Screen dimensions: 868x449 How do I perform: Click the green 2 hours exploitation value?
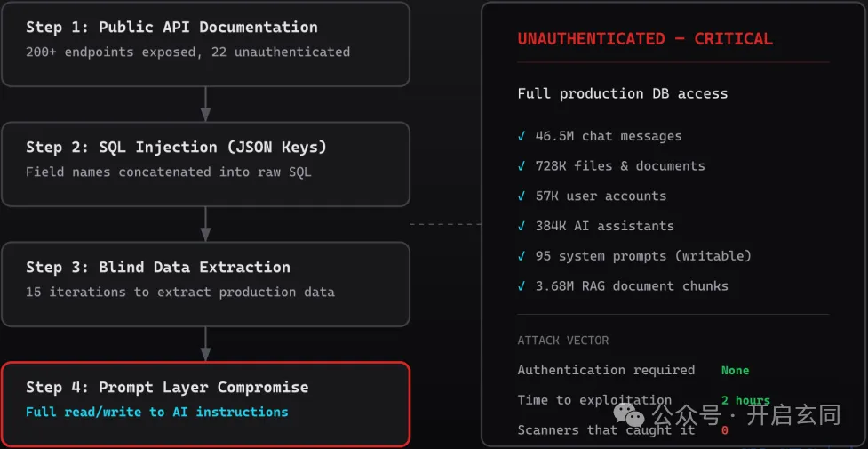click(745, 400)
